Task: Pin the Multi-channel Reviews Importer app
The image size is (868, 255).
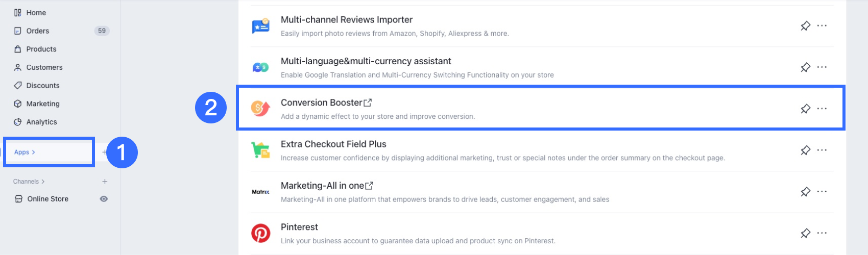Action: [x=805, y=25]
